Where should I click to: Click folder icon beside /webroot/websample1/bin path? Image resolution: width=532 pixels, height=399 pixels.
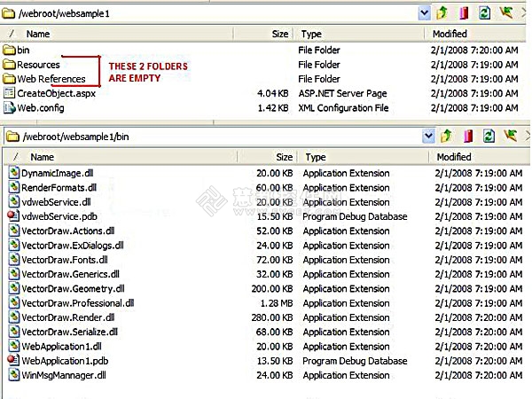pyautogui.click(x=13, y=137)
